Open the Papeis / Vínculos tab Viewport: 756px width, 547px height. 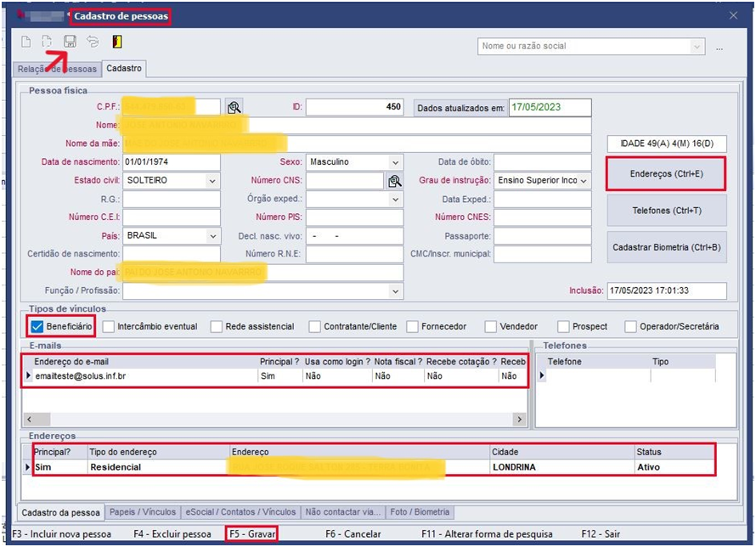point(143,512)
